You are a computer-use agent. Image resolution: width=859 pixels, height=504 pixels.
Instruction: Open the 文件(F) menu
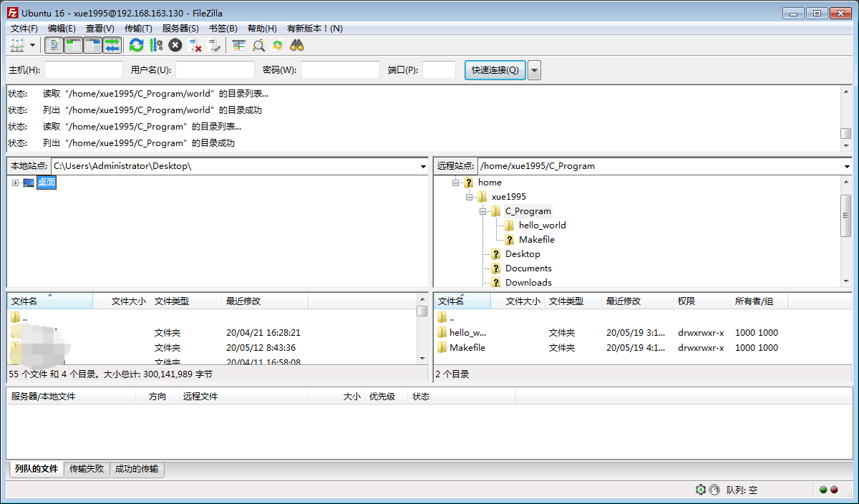pyautogui.click(x=24, y=28)
